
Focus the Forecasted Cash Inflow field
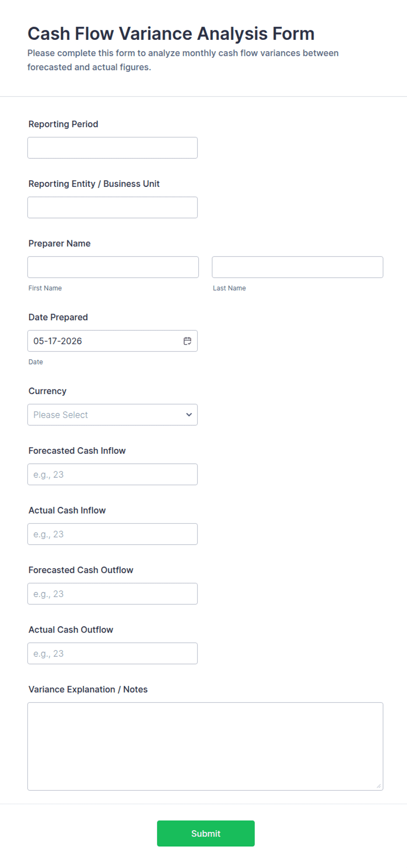tap(112, 474)
